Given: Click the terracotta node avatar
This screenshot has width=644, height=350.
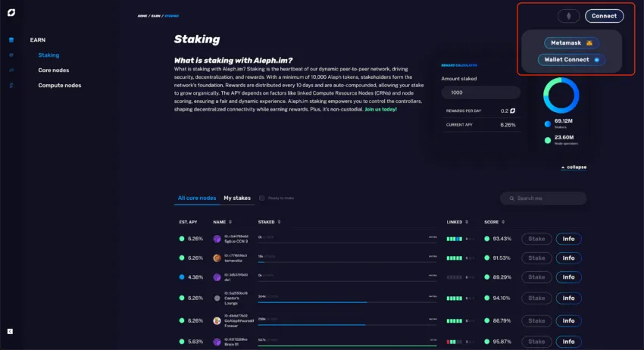Looking at the screenshot, I should pyautogui.click(x=217, y=258).
